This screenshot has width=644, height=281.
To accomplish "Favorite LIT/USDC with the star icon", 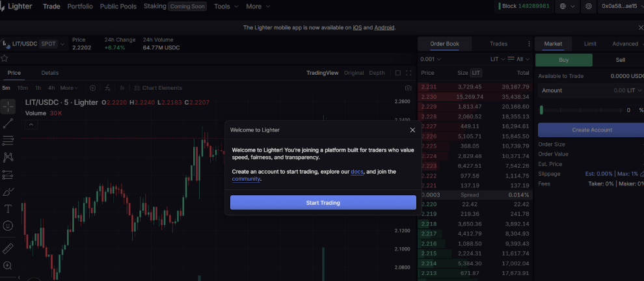I will pyautogui.click(x=5, y=58).
